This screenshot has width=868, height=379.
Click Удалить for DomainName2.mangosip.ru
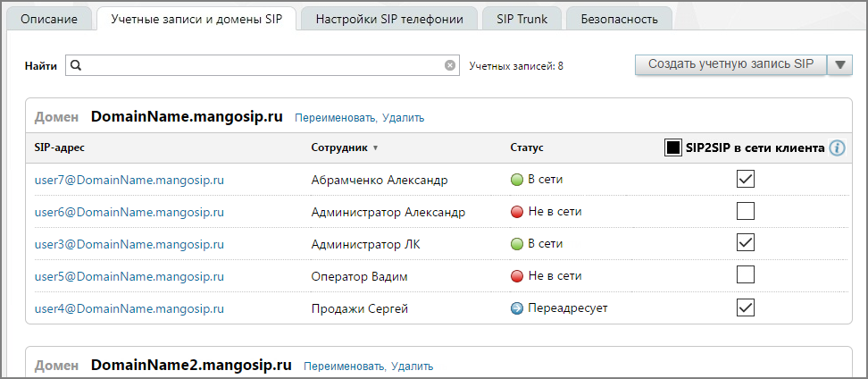[x=413, y=366]
